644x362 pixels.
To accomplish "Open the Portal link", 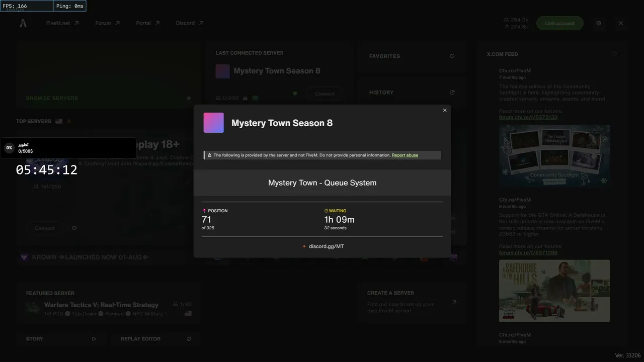I will point(147,23).
